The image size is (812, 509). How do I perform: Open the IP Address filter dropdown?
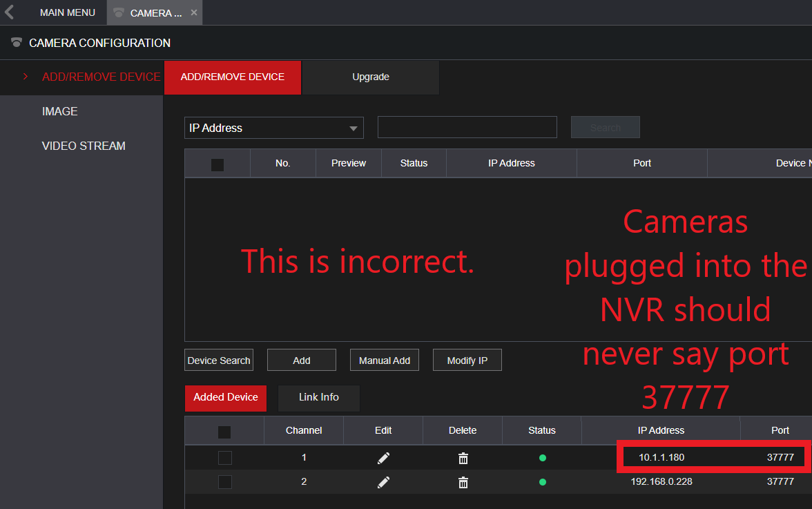pos(274,128)
